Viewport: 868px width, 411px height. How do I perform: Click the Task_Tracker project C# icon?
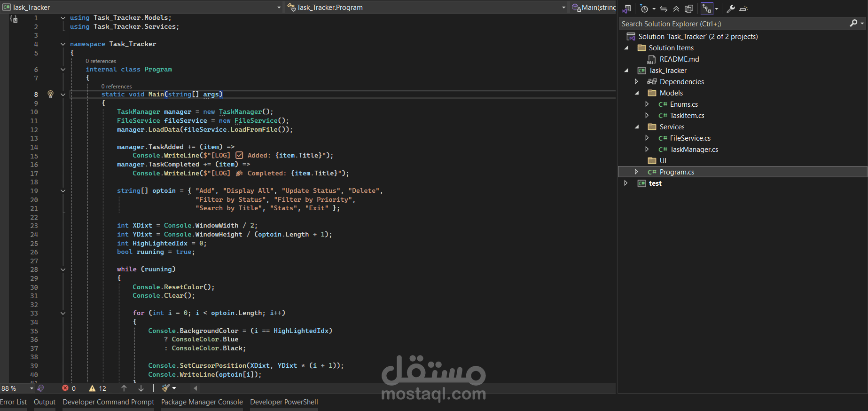641,71
